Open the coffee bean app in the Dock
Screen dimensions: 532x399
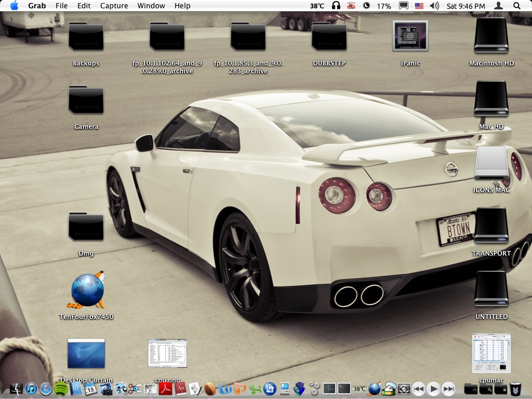coord(210,389)
